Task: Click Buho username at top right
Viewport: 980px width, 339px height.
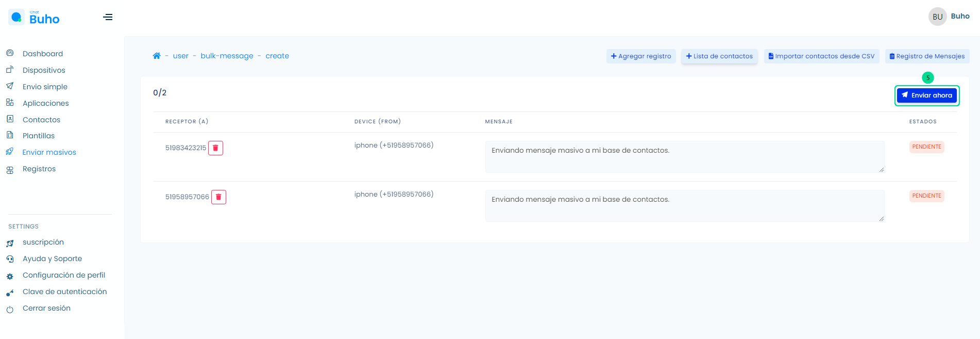Action: point(960,16)
